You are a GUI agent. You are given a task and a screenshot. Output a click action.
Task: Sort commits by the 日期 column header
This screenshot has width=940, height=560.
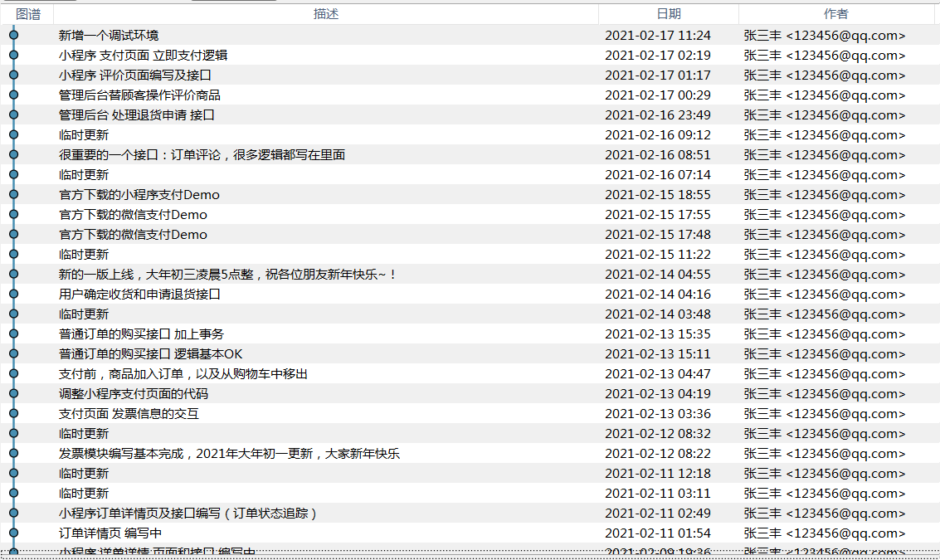[668, 14]
